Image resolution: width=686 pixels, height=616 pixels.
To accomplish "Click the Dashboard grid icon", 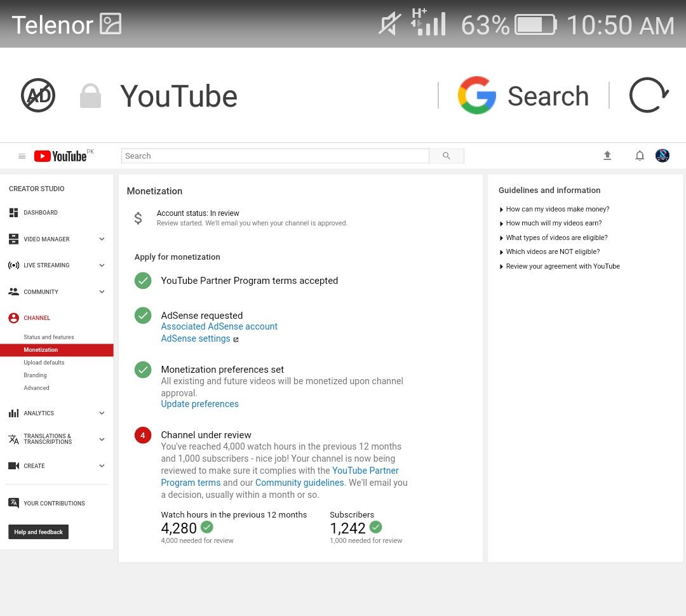I will pyautogui.click(x=13, y=213).
